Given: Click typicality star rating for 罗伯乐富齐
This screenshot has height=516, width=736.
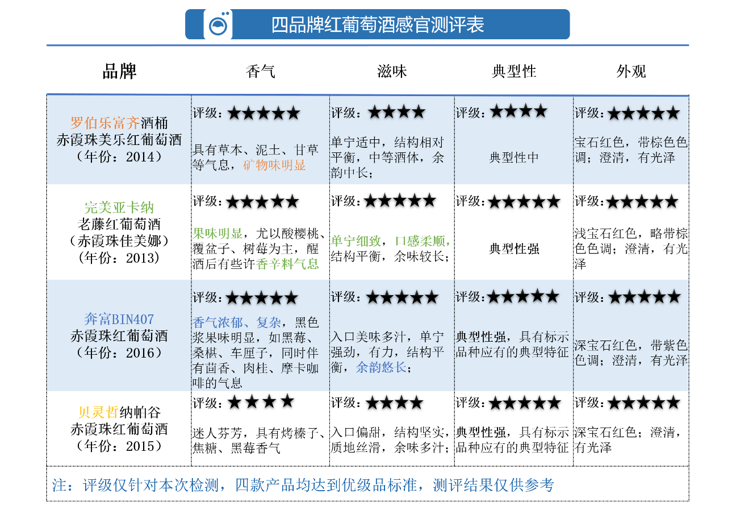Looking at the screenshot, I should click(x=519, y=111).
